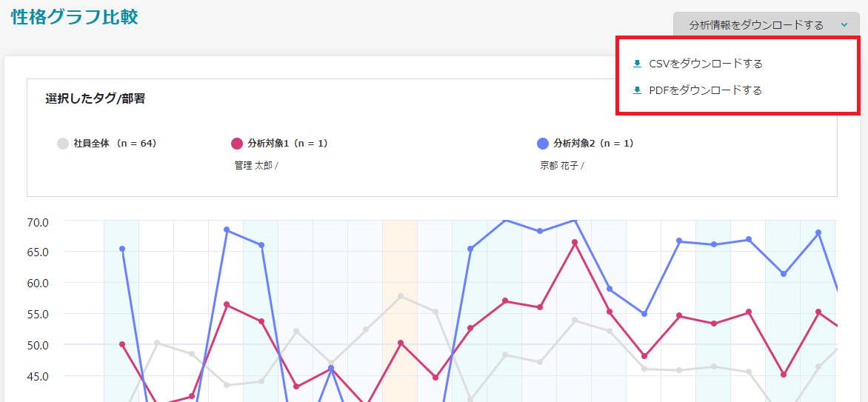The height and width of the screenshot is (402, 868).
Task: Click the 50.0 y-axis label
Action: click(38, 345)
